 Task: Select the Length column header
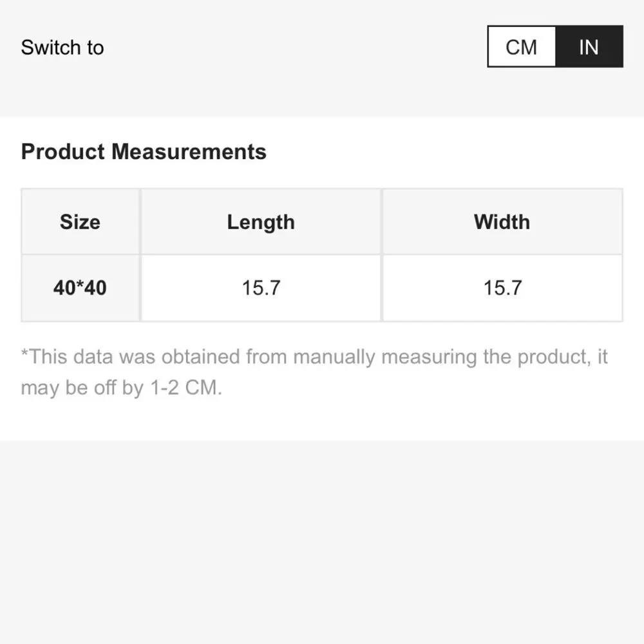pyautogui.click(x=261, y=222)
